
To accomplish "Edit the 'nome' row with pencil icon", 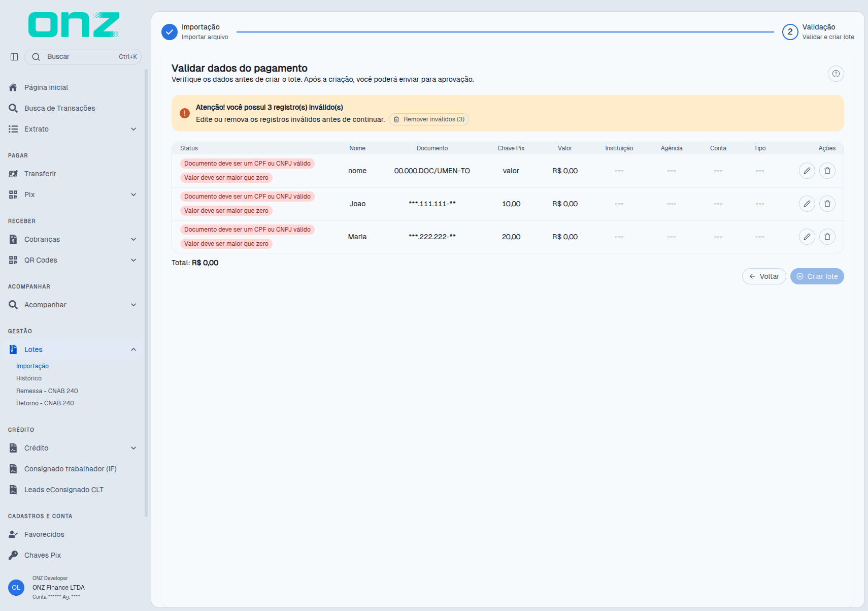I will [x=807, y=171].
